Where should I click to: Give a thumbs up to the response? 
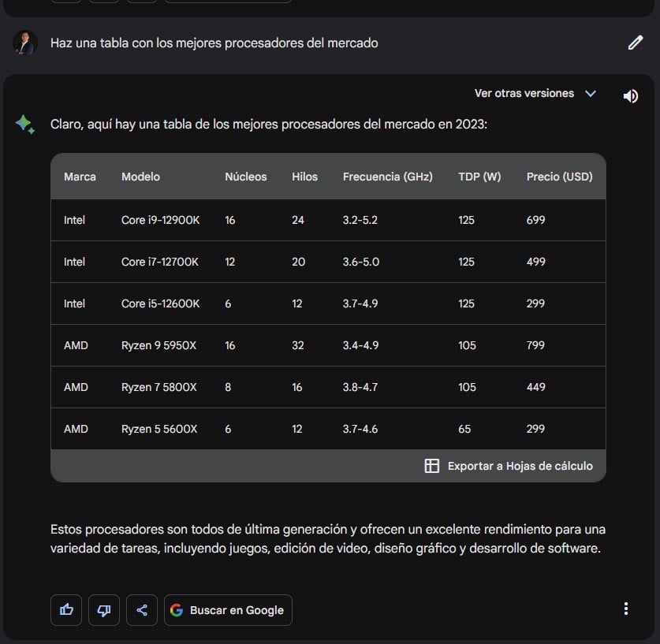pos(66,609)
